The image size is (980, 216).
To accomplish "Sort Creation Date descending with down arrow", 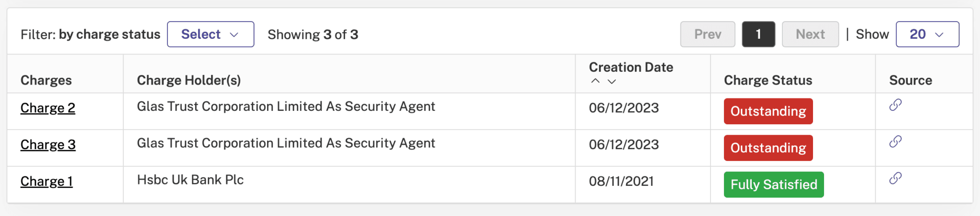I will coord(612,81).
